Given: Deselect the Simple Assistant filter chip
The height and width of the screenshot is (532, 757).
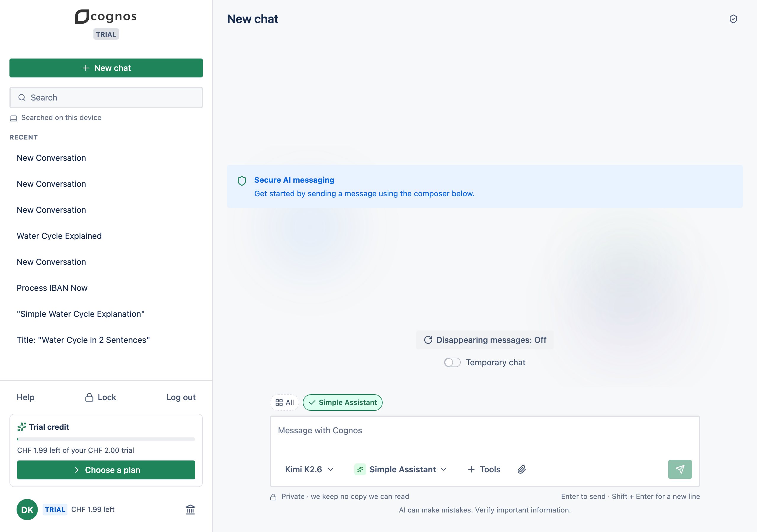Looking at the screenshot, I should 342,403.
